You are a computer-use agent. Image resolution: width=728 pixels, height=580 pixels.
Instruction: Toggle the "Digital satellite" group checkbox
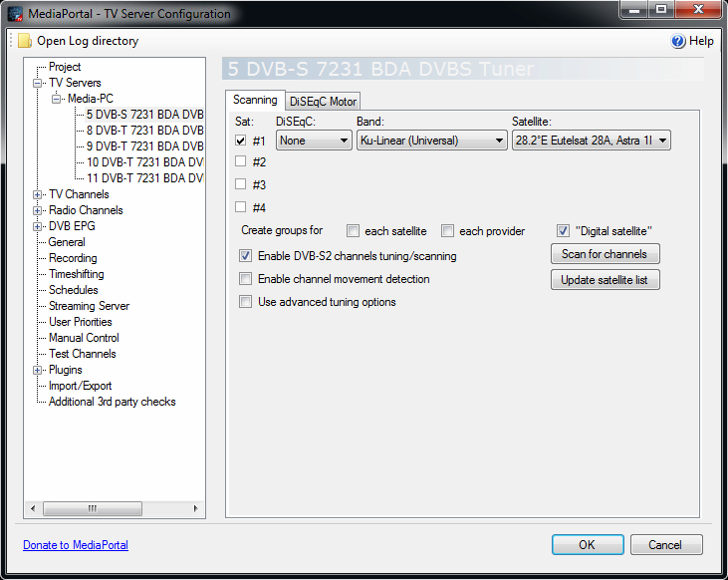[x=563, y=231]
